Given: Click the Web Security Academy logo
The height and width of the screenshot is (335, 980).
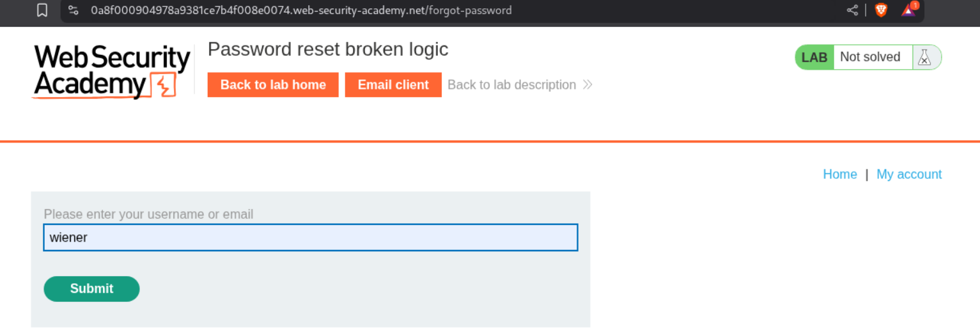Looking at the screenshot, I should click(x=112, y=71).
